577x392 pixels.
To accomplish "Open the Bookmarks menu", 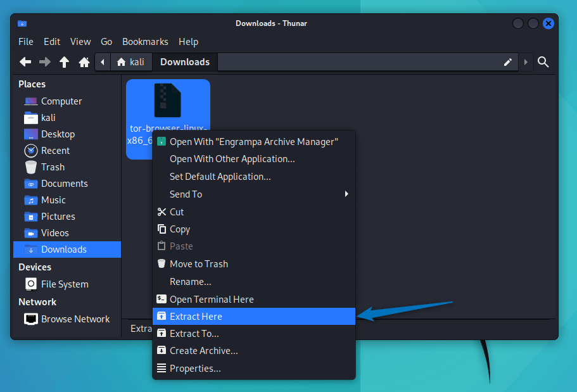I will coord(145,41).
